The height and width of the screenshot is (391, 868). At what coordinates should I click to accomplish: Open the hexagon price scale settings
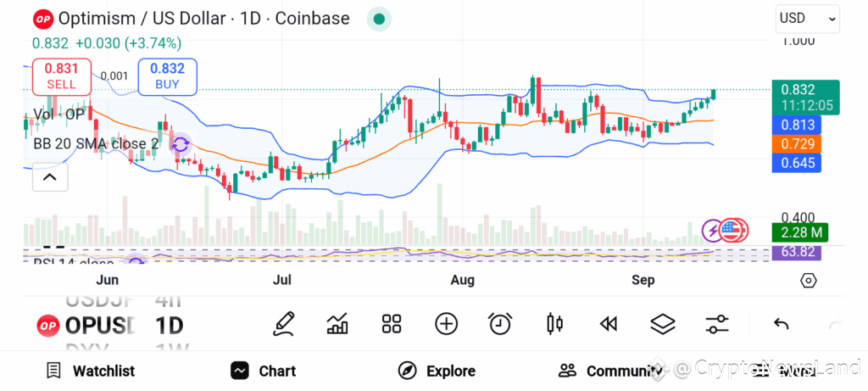[x=808, y=281]
